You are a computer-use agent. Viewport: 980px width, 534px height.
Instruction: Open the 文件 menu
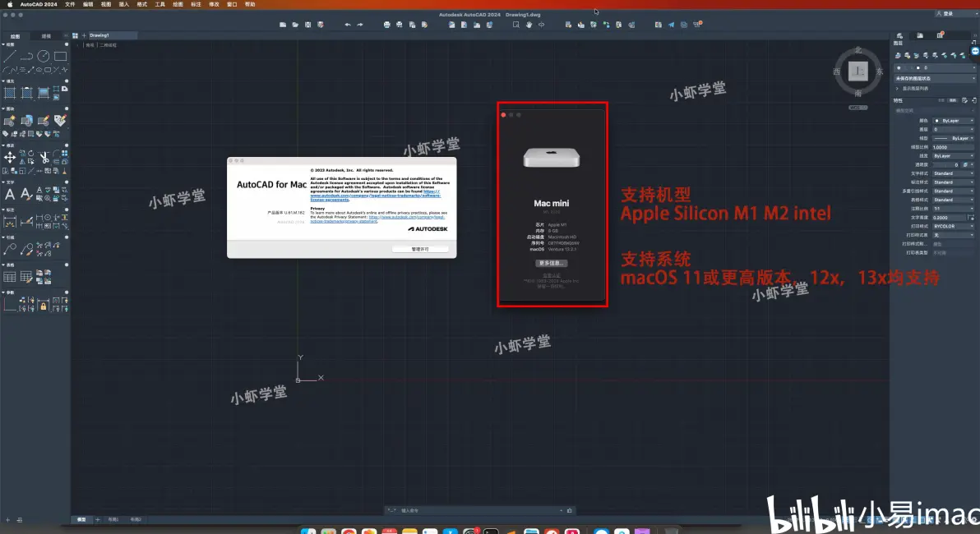(x=70, y=4)
